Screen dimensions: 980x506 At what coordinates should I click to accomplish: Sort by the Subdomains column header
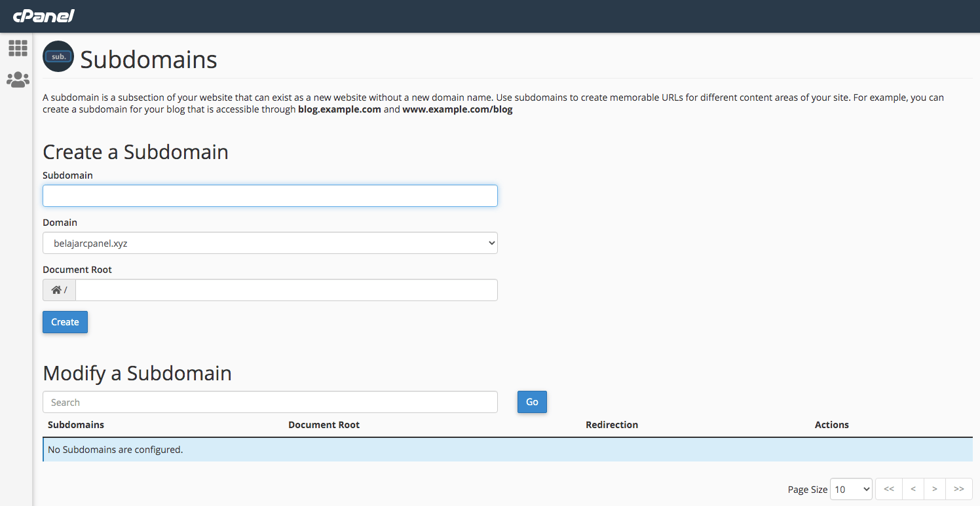tap(76, 424)
